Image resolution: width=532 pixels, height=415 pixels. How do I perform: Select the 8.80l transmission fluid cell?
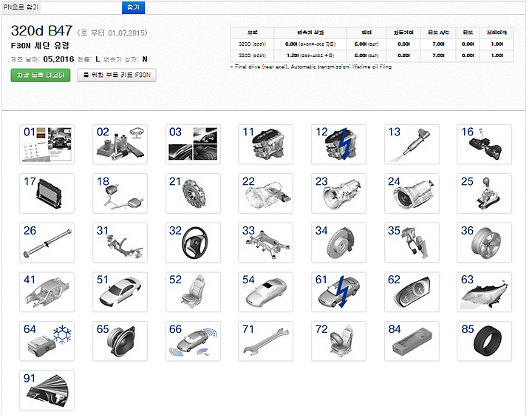(x=310, y=44)
